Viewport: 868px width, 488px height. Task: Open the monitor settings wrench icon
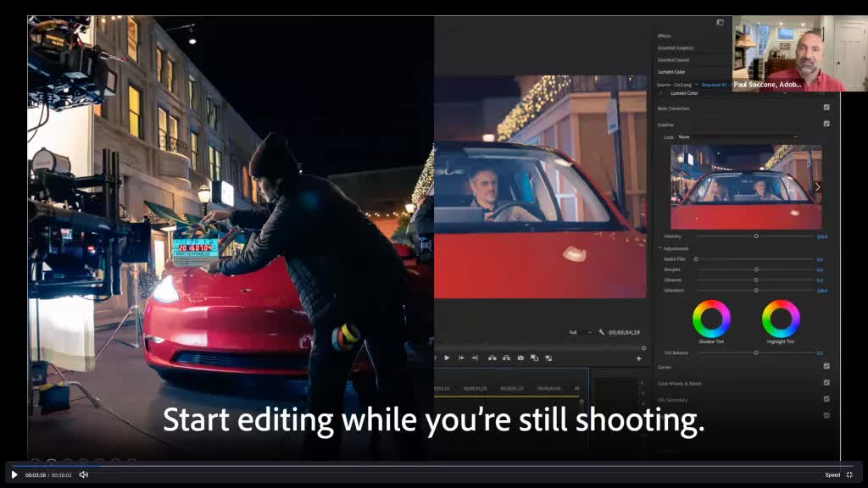[x=601, y=332]
